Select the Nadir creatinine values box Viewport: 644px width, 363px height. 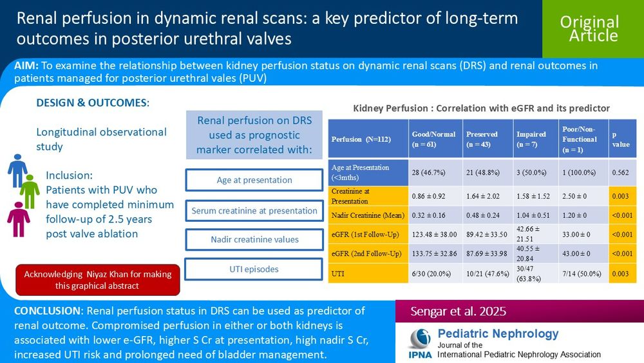click(254, 239)
